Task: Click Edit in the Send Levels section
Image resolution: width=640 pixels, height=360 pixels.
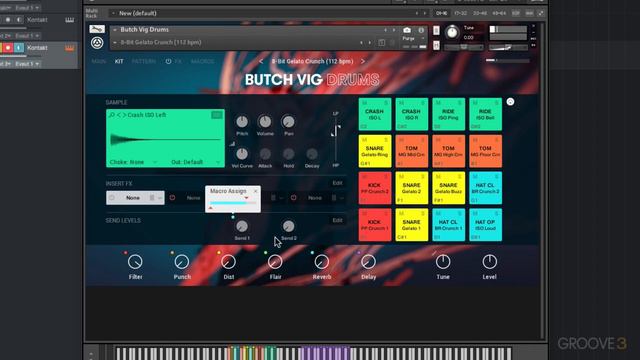Action: tap(337, 220)
